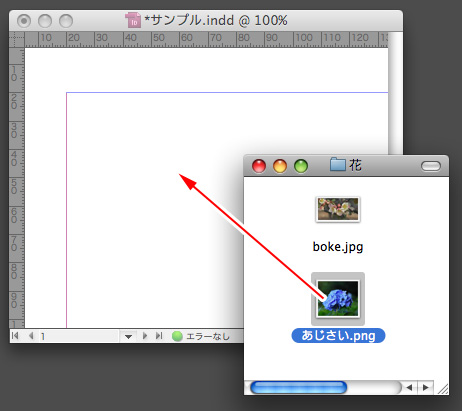
Task: Select the あじさい.png hydrangea thumbnail
Action: click(x=338, y=298)
